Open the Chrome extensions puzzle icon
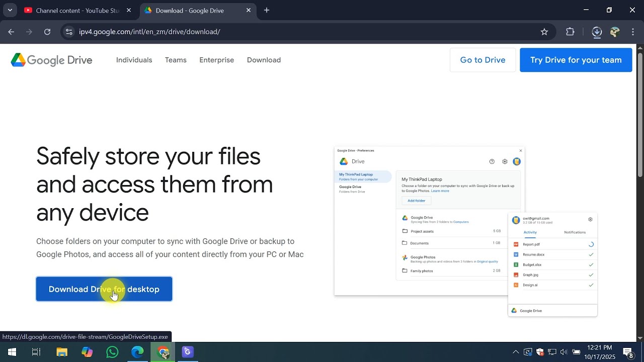The height and width of the screenshot is (362, 644). pos(570,32)
